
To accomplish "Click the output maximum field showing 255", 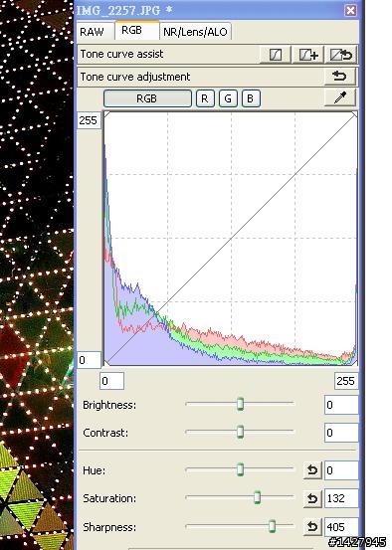I will (x=89, y=120).
